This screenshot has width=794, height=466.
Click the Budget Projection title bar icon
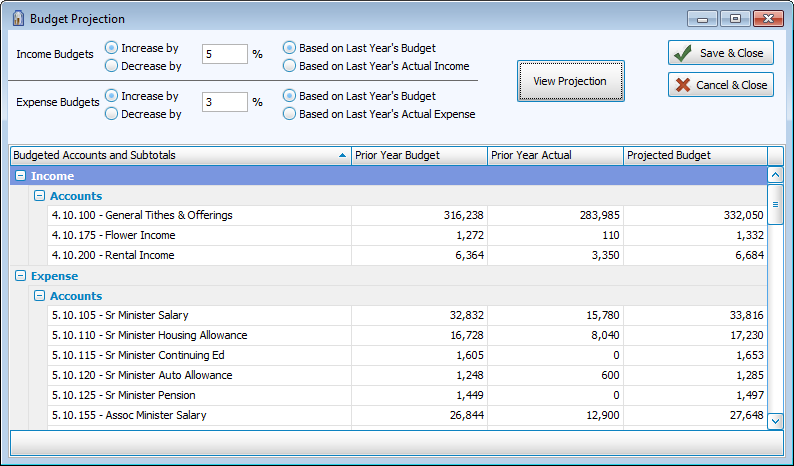17,18
